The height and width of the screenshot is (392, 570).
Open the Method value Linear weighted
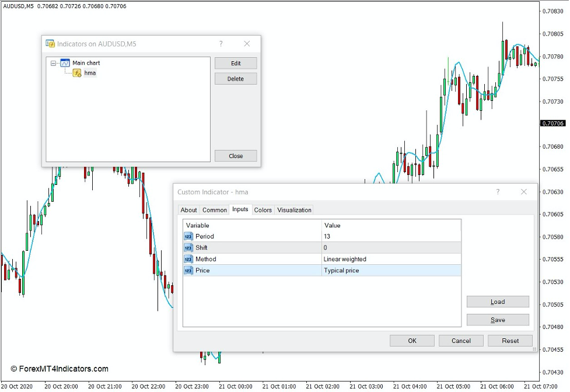coord(391,259)
